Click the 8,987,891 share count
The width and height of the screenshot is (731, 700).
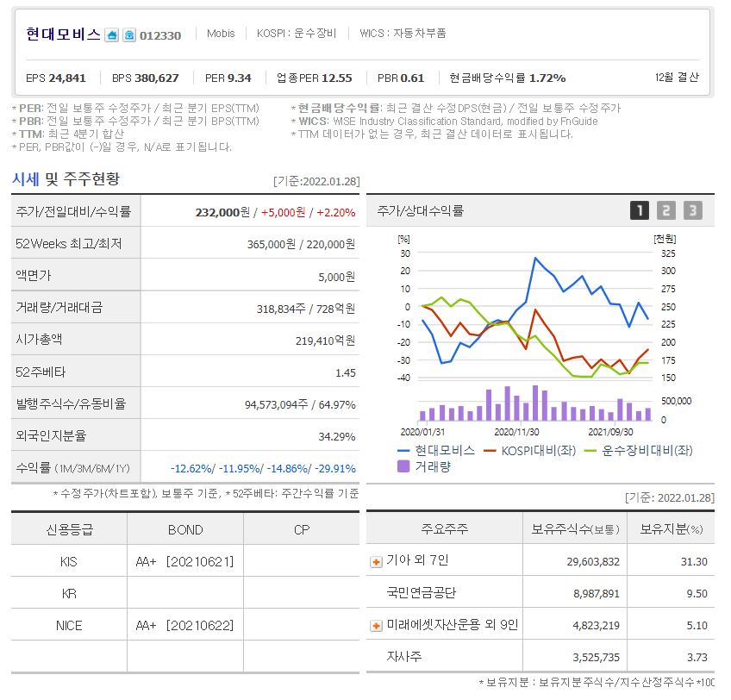click(597, 594)
